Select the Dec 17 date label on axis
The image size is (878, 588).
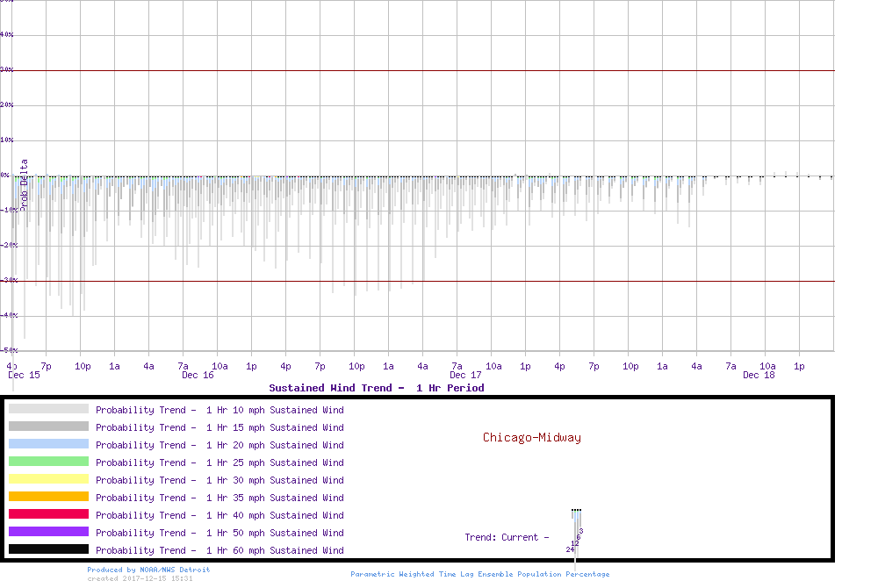tap(465, 376)
